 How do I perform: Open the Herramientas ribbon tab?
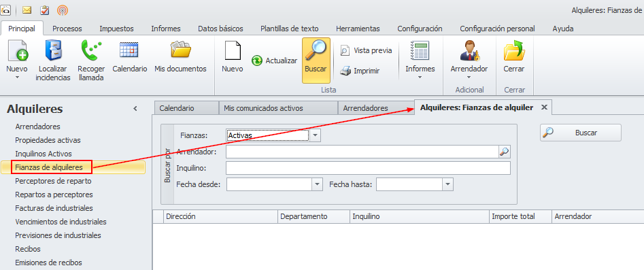pyautogui.click(x=358, y=29)
